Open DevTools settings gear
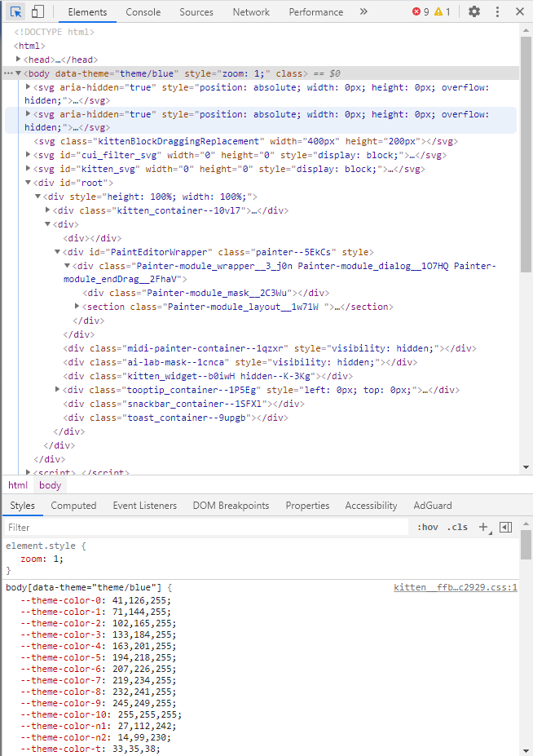Viewport: 533px width, 756px height. click(474, 11)
